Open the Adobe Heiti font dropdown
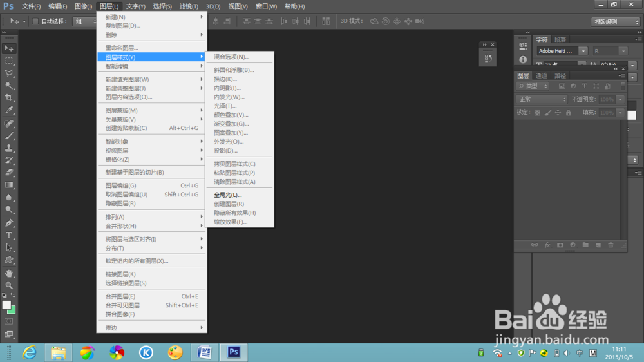This screenshot has width=644, height=362. [583, 51]
